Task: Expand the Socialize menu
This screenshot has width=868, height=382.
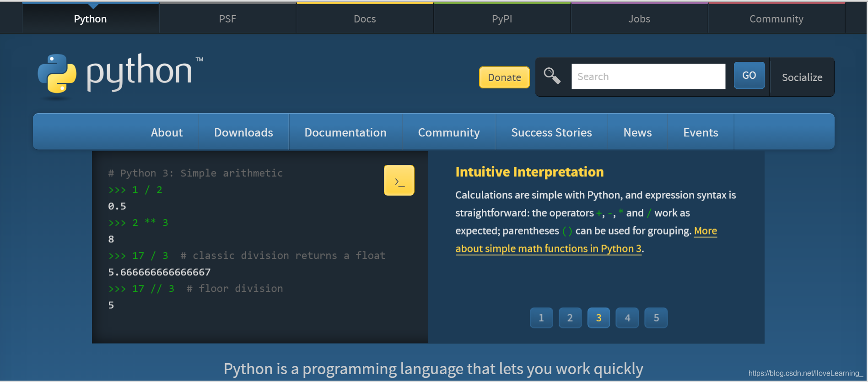Action: [x=802, y=77]
